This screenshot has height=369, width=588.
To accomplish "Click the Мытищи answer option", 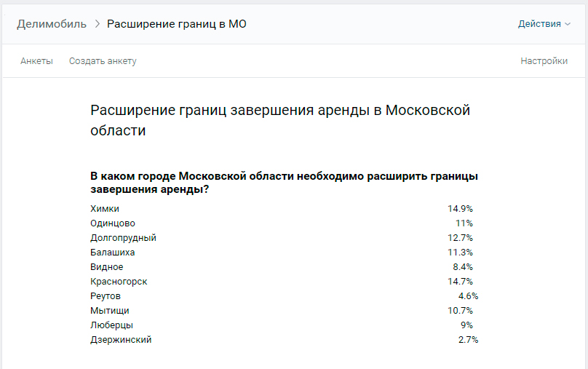I will pos(110,311).
